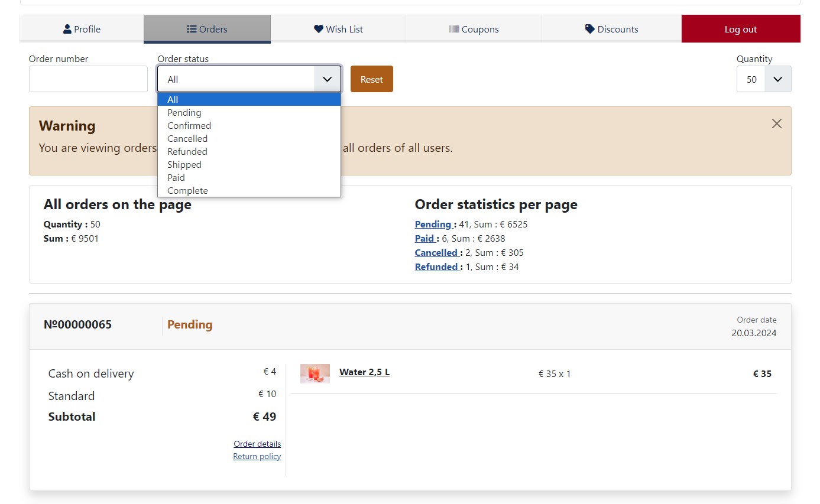Open the Profile tab
Screen dimensions: 820x504
coord(82,29)
